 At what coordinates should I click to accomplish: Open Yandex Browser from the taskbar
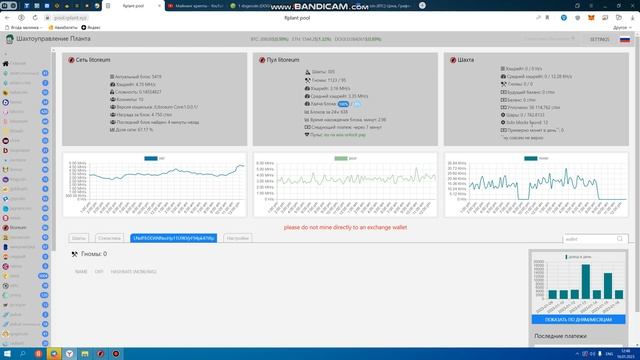click(x=69, y=354)
